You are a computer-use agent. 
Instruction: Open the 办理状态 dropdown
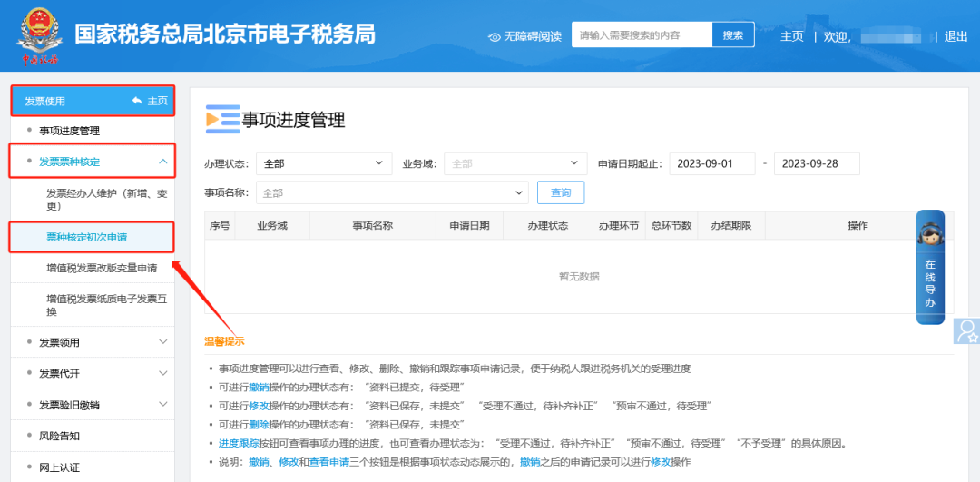coord(323,163)
